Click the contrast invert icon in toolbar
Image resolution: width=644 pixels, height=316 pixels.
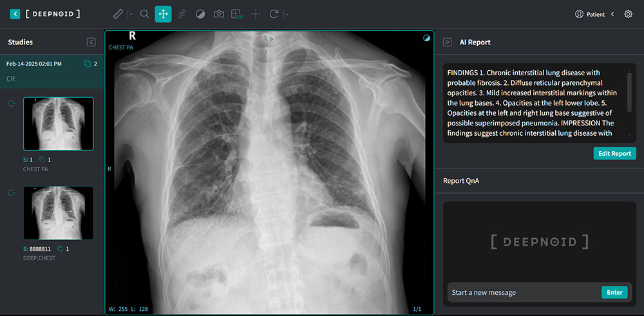click(x=200, y=14)
